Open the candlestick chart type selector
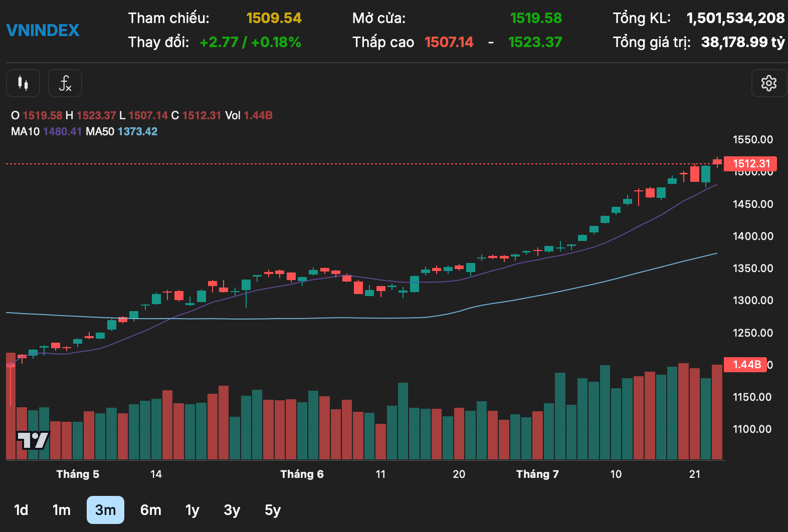Screen dimensions: 788x532 pos(23,83)
